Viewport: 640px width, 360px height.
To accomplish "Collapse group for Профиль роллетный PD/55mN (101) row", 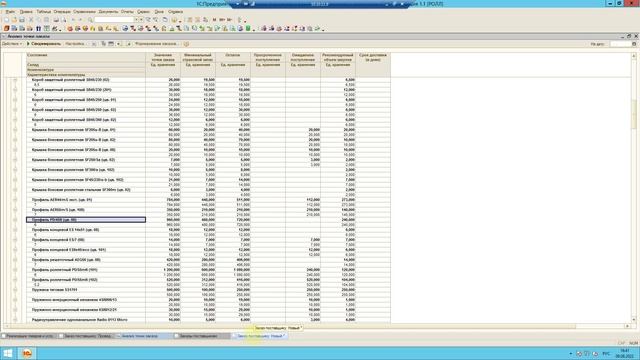I will pos(15,270).
